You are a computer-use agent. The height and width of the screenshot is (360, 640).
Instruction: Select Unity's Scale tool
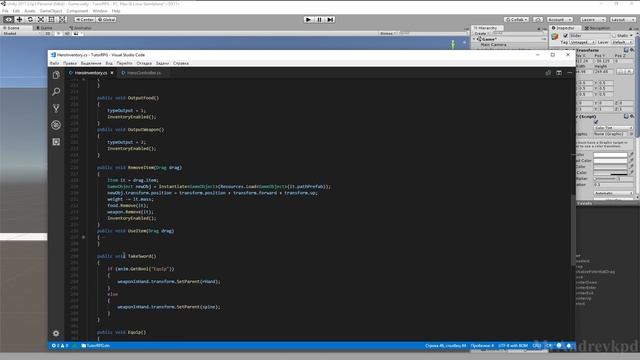(41, 20)
